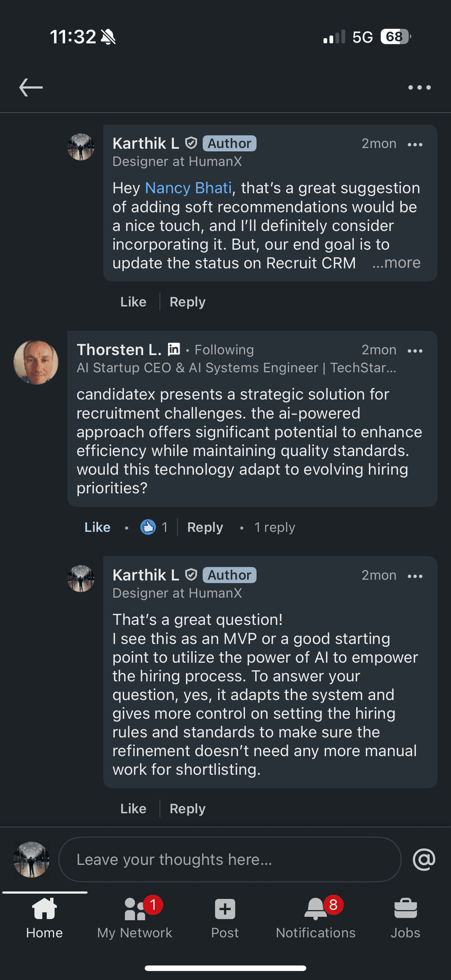Go to the Home tab
Image resolution: width=451 pixels, height=980 pixels.
pos(45,918)
